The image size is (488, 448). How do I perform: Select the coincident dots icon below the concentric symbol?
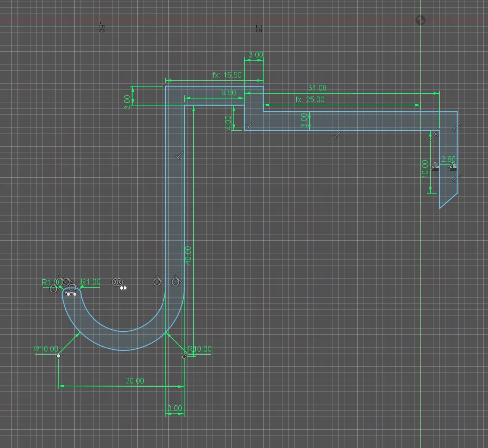123,288
